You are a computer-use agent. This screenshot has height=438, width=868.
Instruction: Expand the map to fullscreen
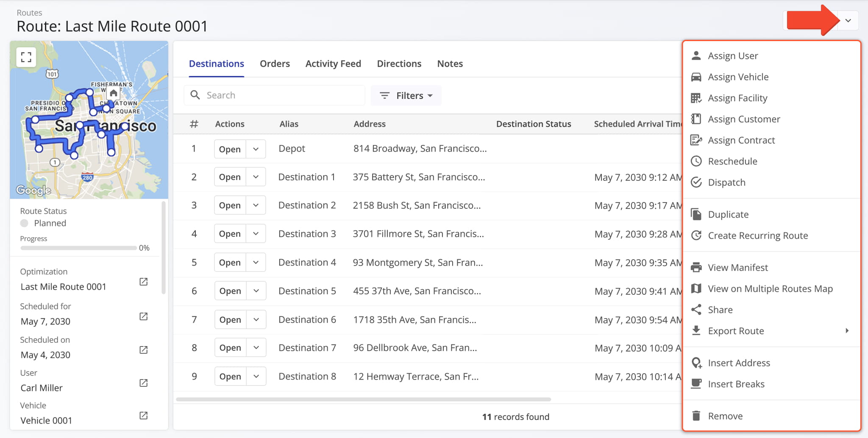click(x=26, y=57)
